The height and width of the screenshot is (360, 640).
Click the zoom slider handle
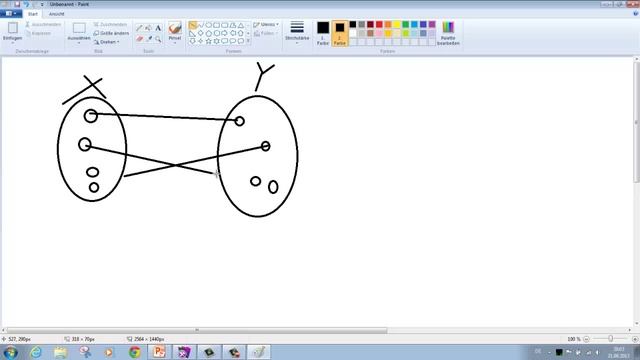(611, 339)
